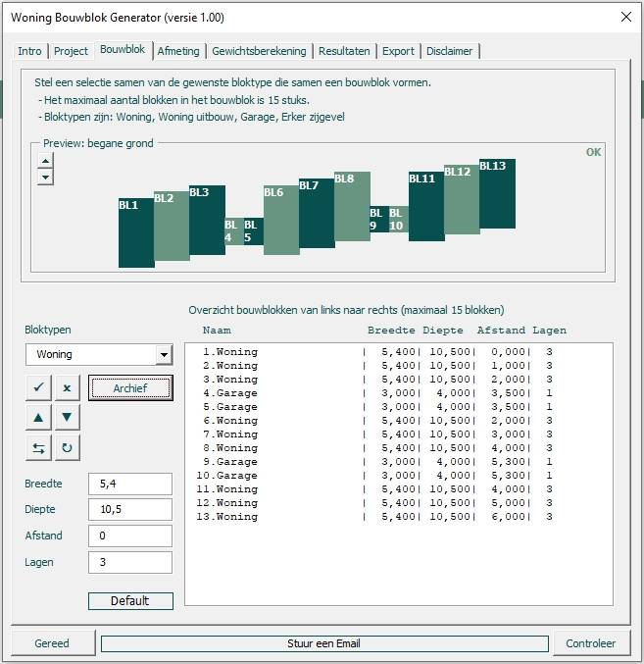This screenshot has width=644, height=664.
Task: Move selected block down with triangle icon
Action: 67,418
